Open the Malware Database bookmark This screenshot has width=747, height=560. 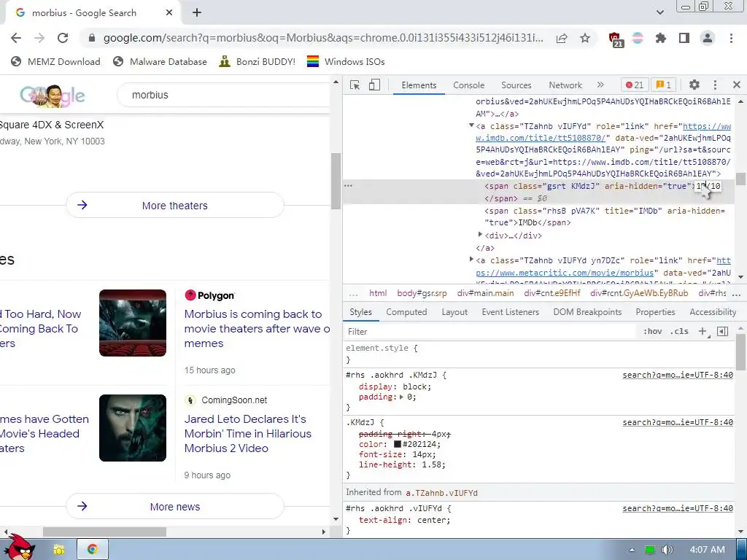(x=160, y=61)
